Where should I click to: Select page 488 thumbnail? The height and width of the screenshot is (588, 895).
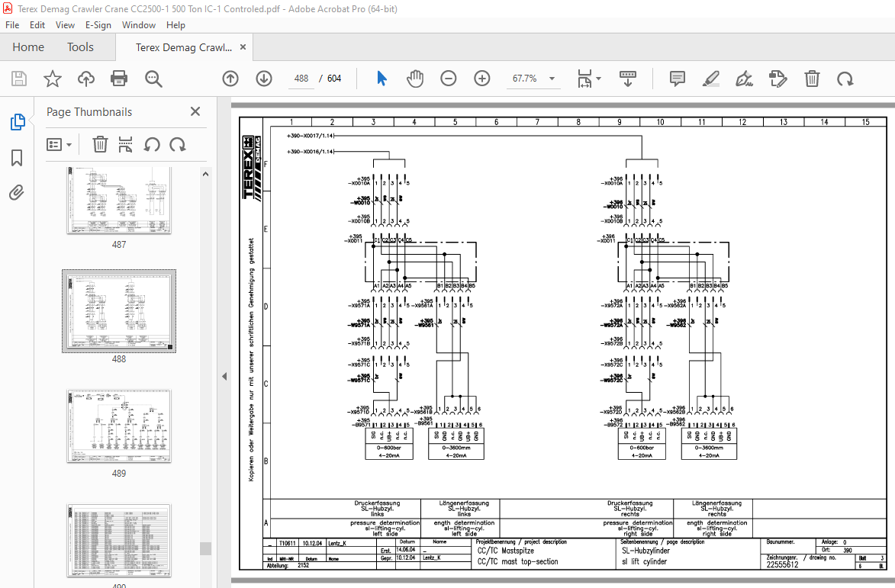pyautogui.click(x=119, y=311)
